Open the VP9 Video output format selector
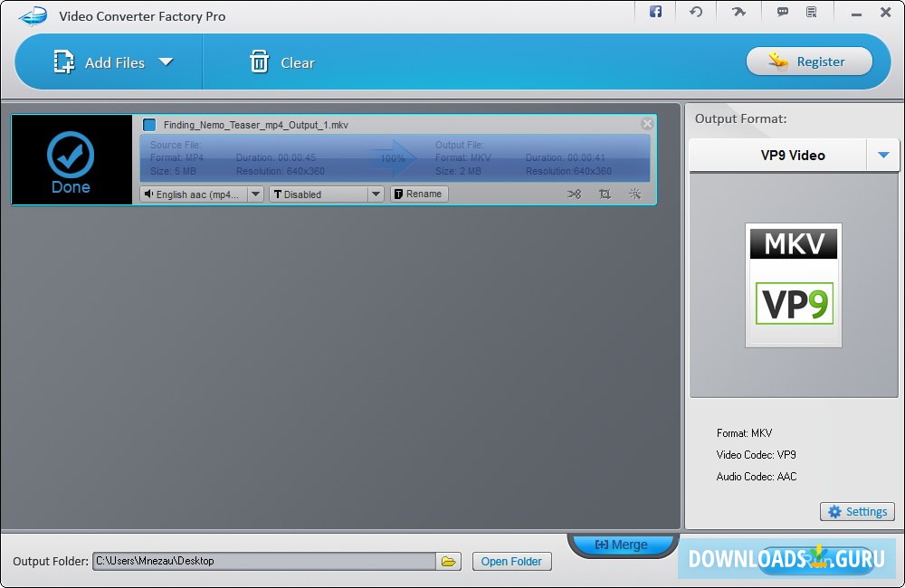Image resolution: width=905 pixels, height=588 pixels. point(794,155)
